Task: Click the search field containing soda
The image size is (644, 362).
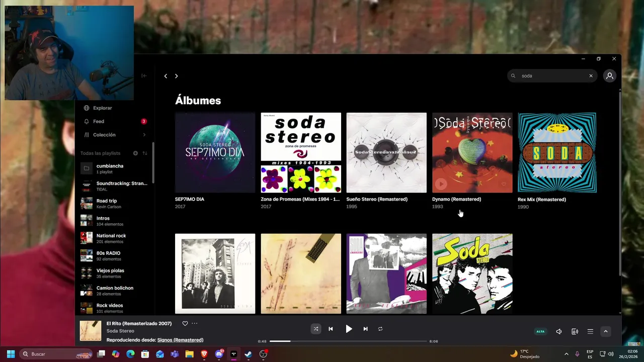Action: [x=552, y=76]
